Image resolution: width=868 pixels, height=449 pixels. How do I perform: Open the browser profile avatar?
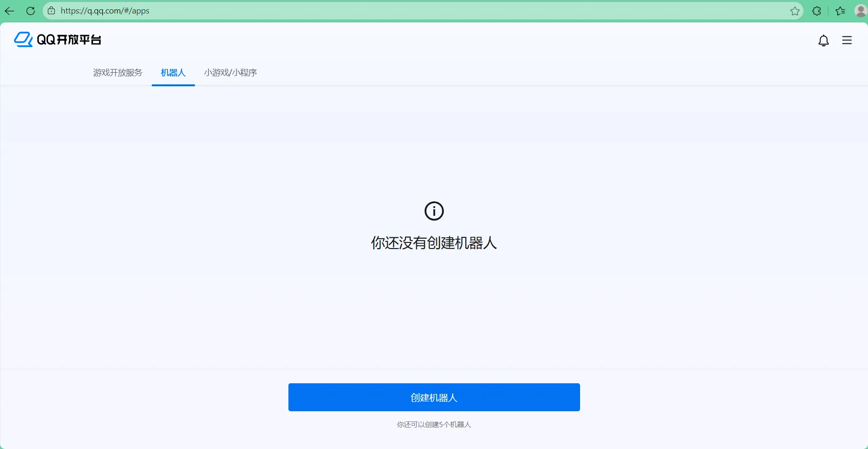tap(861, 11)
